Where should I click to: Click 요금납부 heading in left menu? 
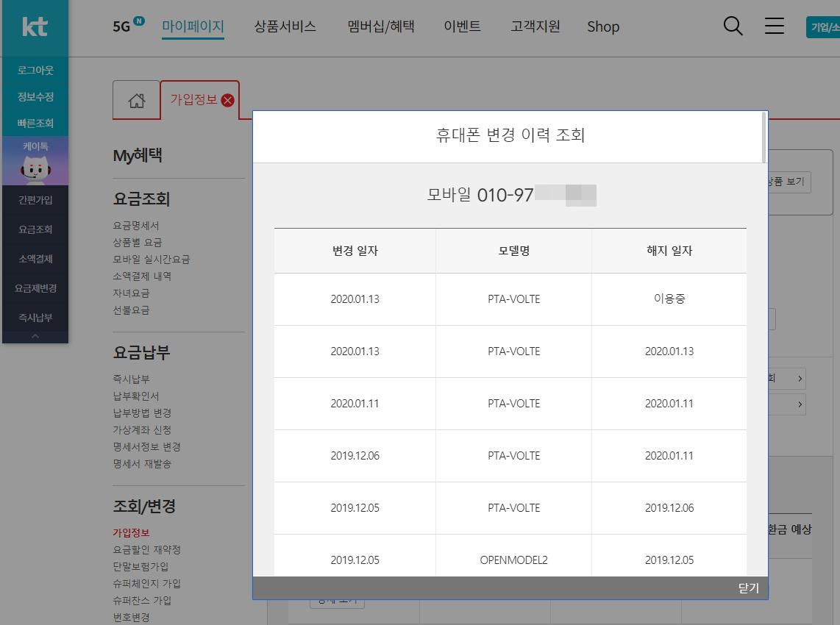(141, 352)
